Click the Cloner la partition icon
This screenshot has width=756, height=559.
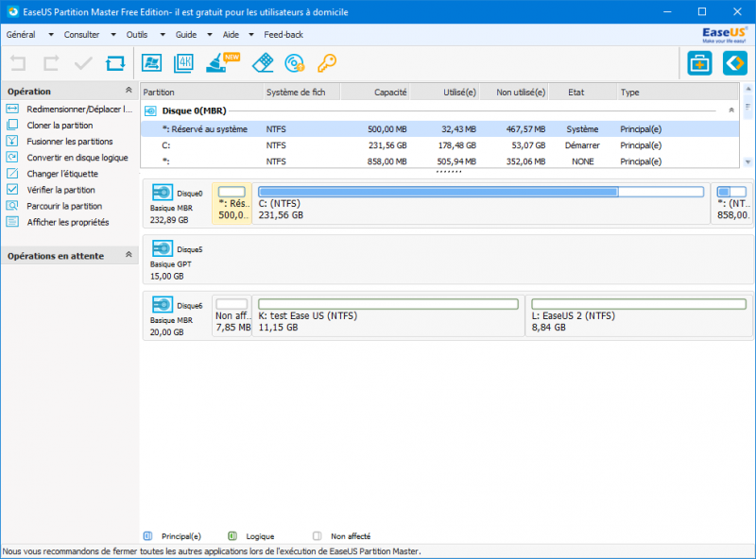click(12, 125)
